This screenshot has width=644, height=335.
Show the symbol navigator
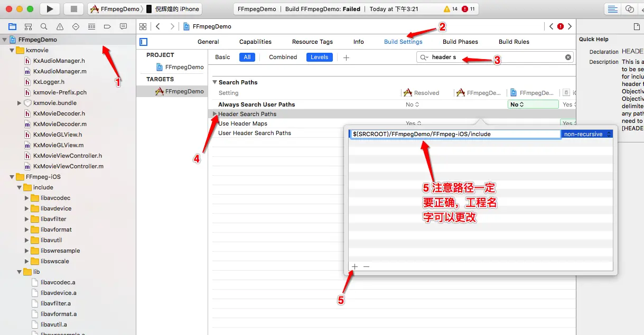point(28,26)
